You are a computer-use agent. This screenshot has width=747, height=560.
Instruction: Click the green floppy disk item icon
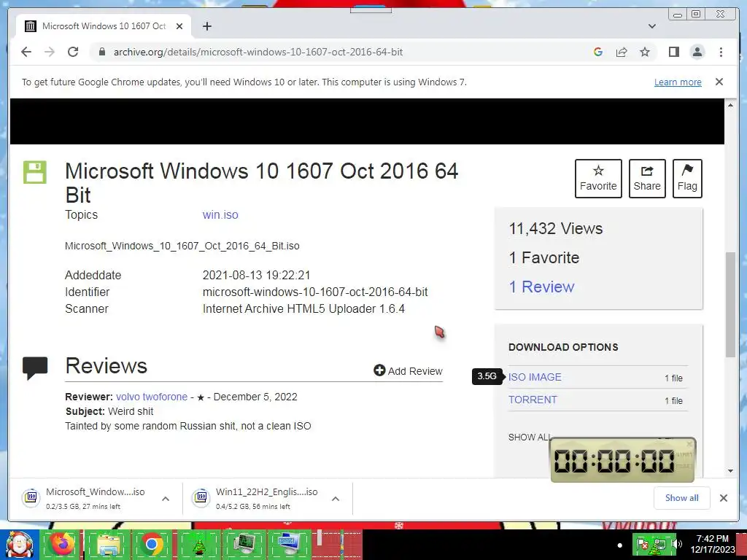35,172
